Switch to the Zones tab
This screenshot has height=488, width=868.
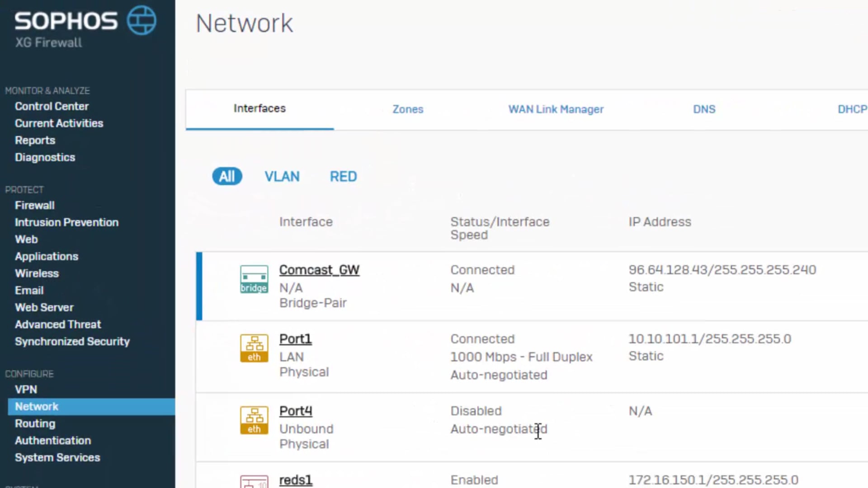click(x=408, y=109)
